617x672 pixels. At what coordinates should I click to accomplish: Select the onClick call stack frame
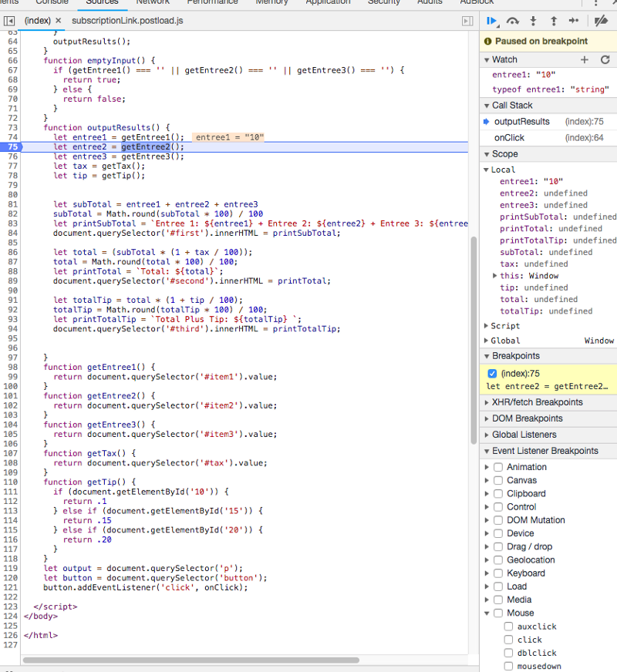[x=509, y=137]
